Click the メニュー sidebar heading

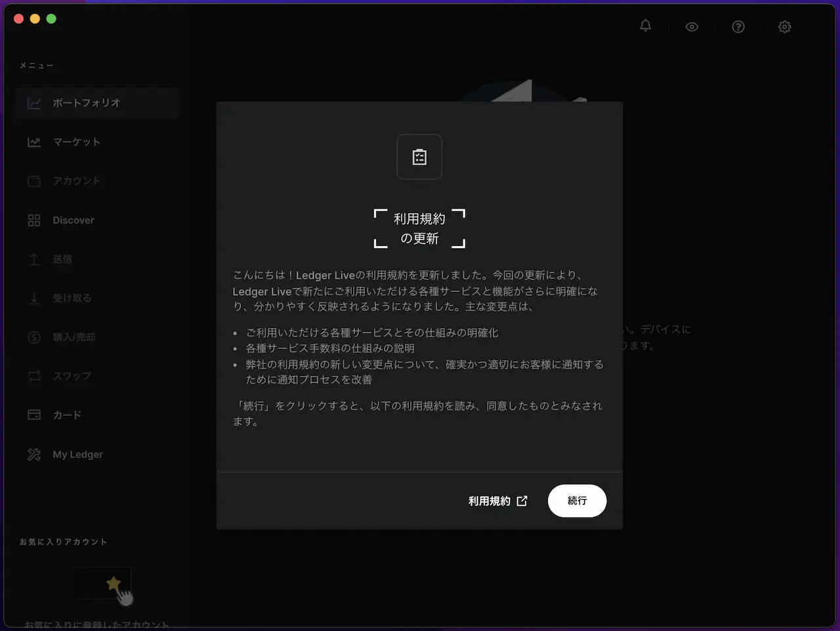(x=37, y=66)
